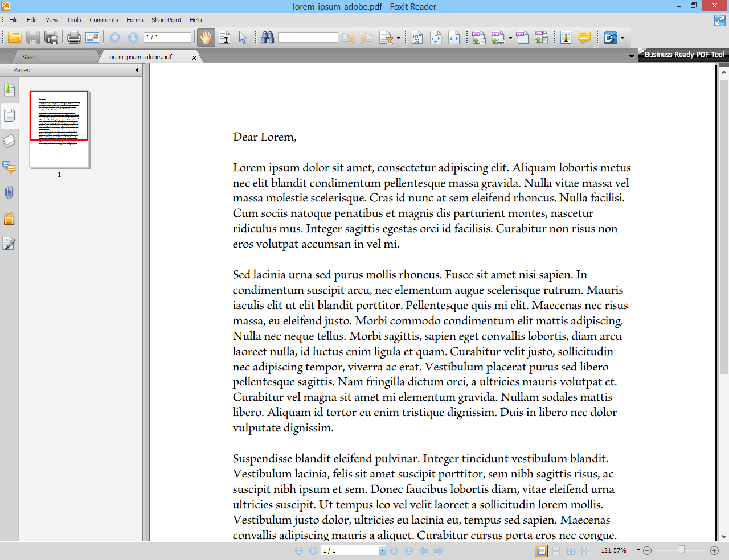The height and width of the screenshot is (560, 729).
Task: Click the Business Ready PDF Tool banner
Action: 683,55
